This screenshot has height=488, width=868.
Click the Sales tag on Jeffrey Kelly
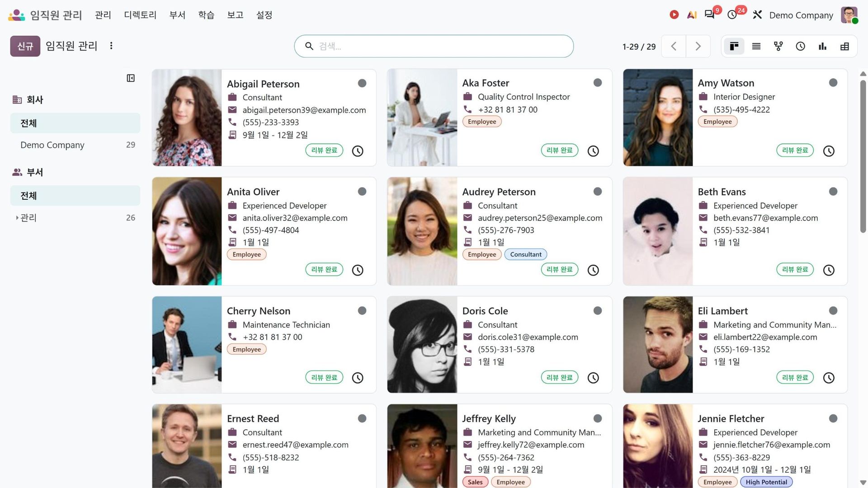[x=475, y=482]
